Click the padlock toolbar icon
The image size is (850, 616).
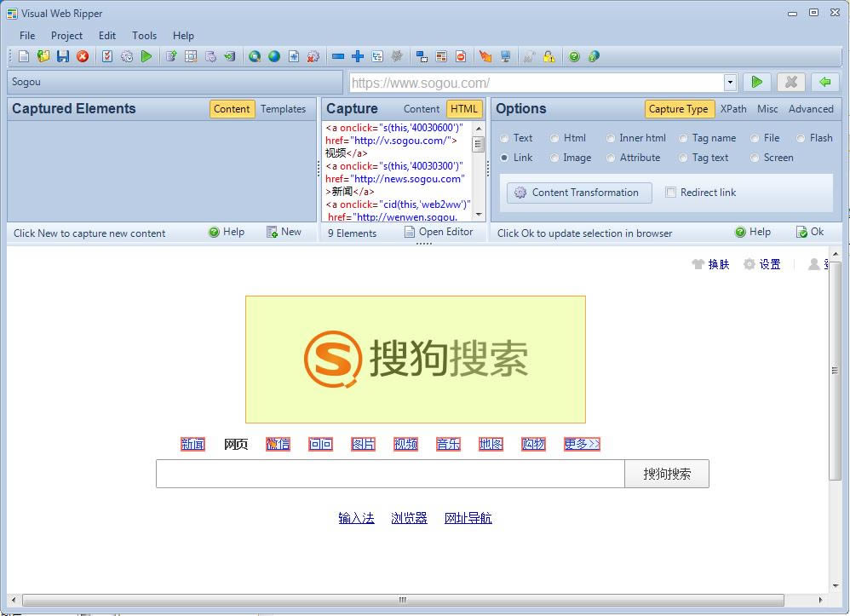[549, 56]
